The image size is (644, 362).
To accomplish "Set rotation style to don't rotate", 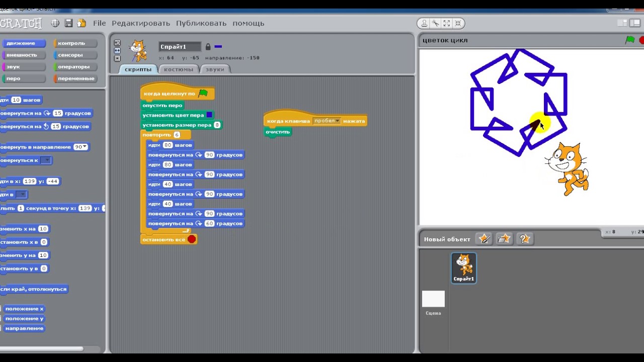I will tap(117, 58).
